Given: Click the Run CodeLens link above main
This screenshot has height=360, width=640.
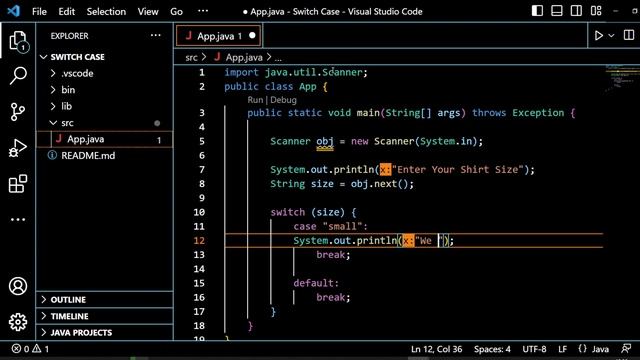Looking at the screenshot, I should [255, 100].
